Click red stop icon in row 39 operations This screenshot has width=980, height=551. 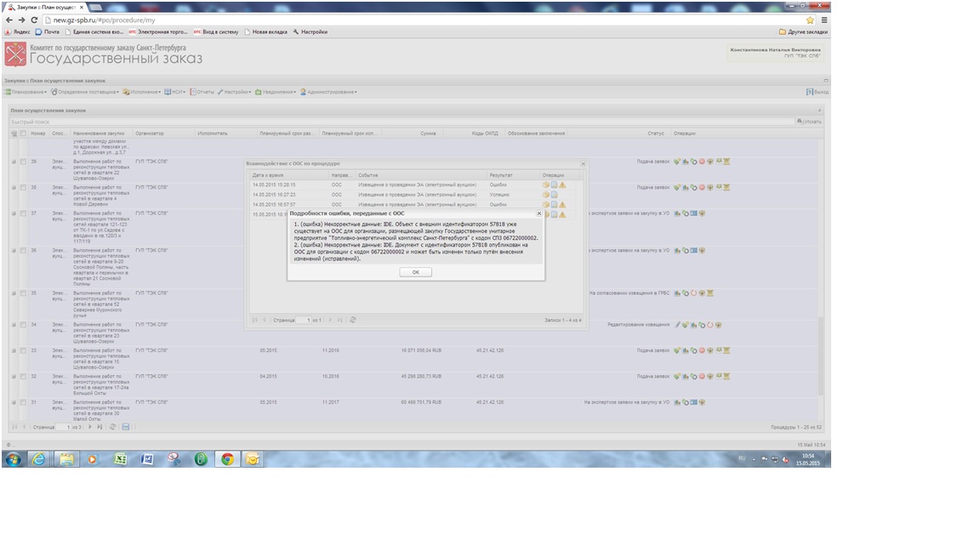tap(702, 162)
